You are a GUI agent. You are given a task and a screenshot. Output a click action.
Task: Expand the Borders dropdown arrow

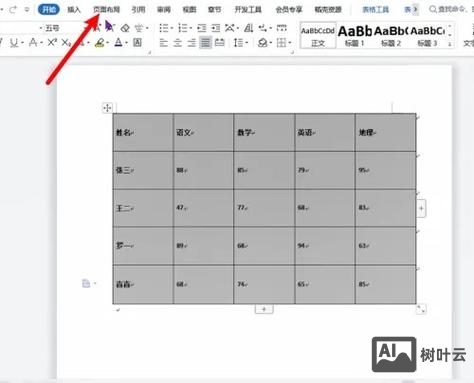pos(290,43)
